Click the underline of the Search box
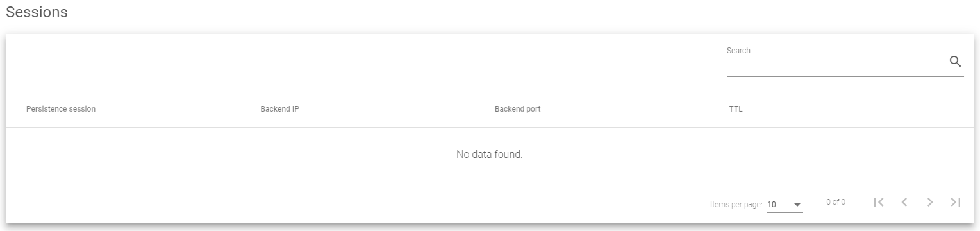 coord(845,76)
